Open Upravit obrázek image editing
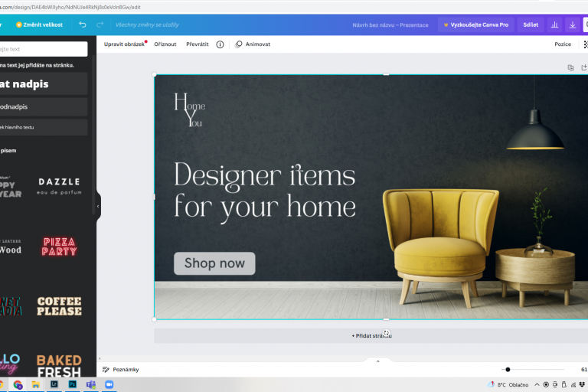The width and height of the screenshot is (588, 392). pos(124,44)
